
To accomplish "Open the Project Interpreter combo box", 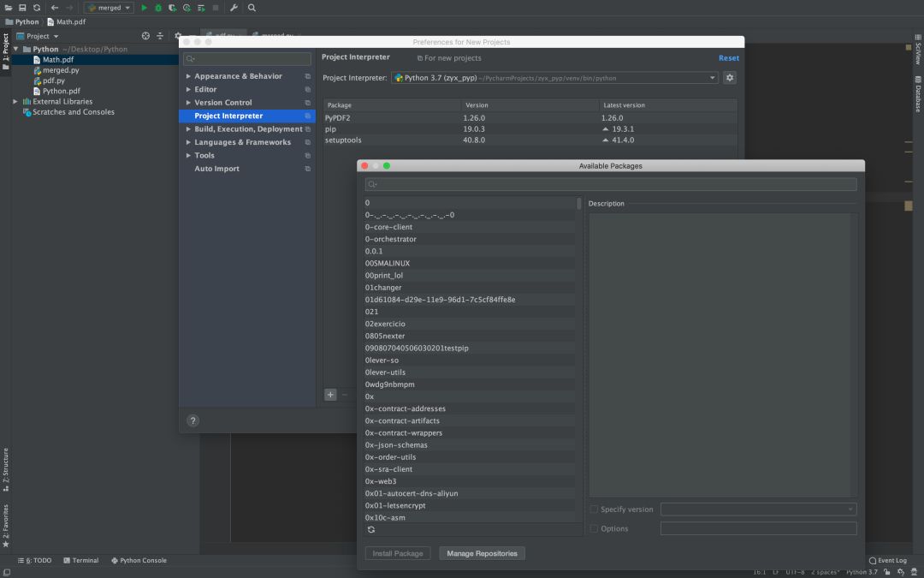I will (x=554, y=78).
